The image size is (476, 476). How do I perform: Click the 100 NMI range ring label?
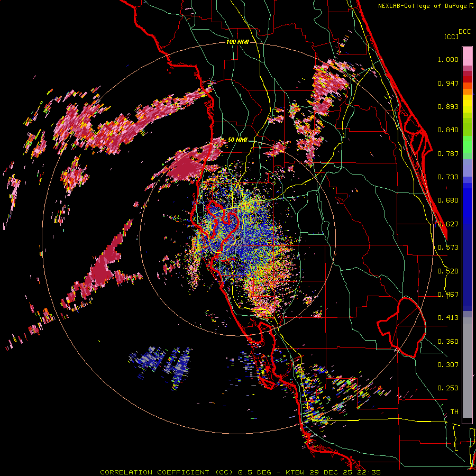[237, 42]
